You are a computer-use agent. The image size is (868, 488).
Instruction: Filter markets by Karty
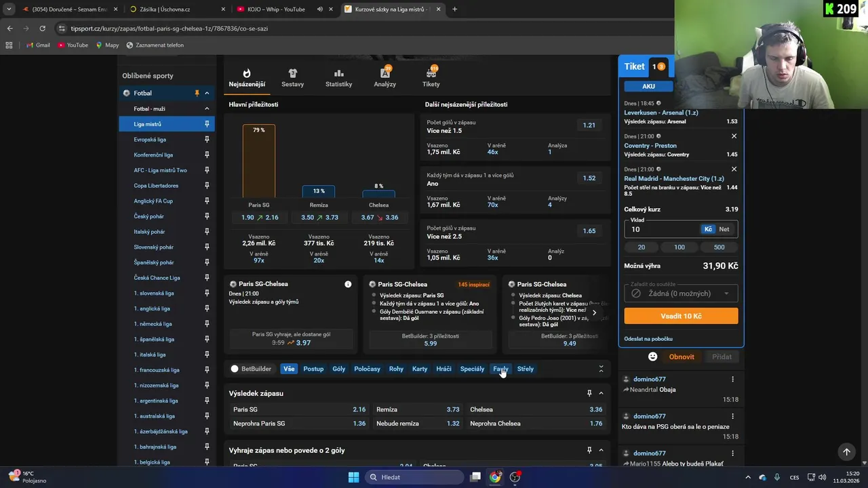coord(420,369)
